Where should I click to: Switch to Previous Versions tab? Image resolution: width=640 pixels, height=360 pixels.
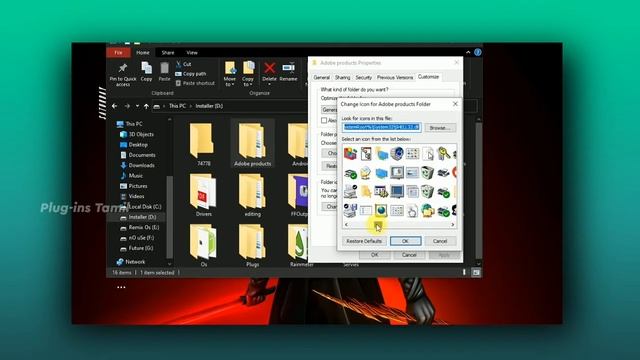pos(395,77)
